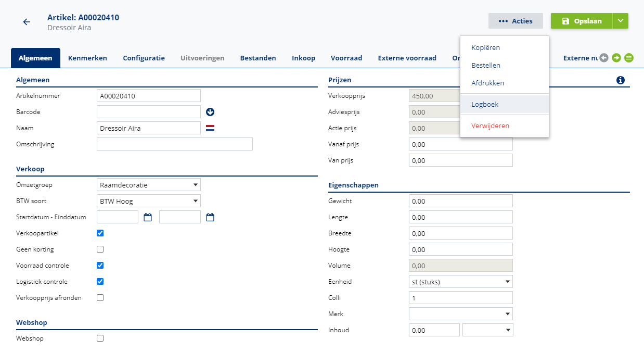Expand the BTW soort dropdown
644x364 pixels.
[149, 201]
